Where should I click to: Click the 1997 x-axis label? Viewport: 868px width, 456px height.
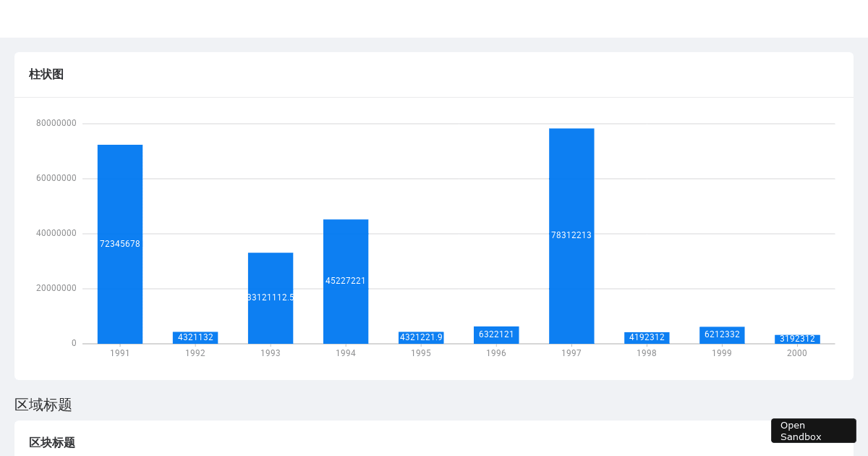coord(571,353)
